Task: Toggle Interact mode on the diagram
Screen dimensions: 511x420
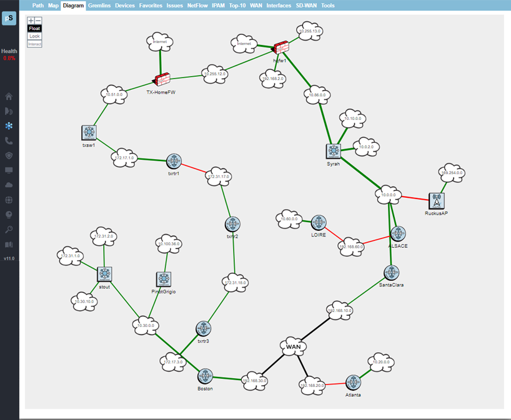Action: 34,44
